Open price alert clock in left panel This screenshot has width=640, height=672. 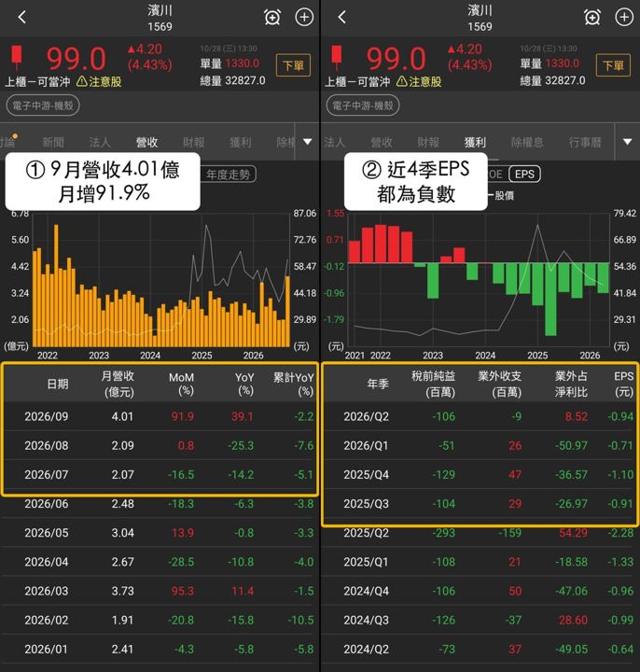coord(272,18)
